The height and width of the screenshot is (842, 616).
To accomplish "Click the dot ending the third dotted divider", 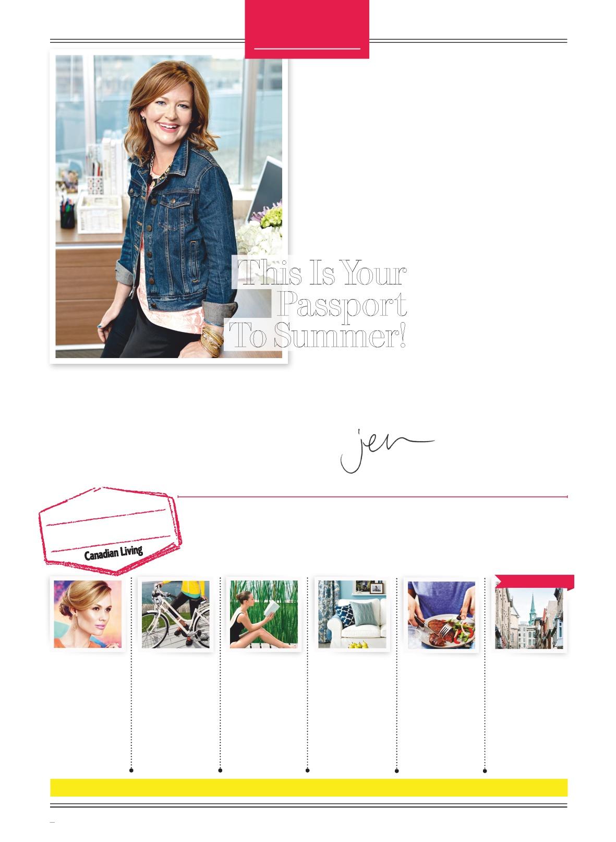I will pos(308,770).
